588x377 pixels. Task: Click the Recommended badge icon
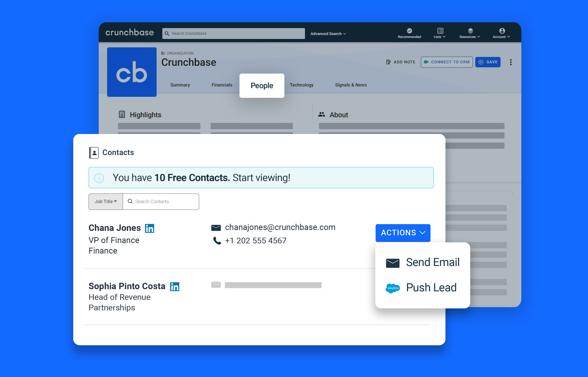pyautogui.click(x=409, y=31)
